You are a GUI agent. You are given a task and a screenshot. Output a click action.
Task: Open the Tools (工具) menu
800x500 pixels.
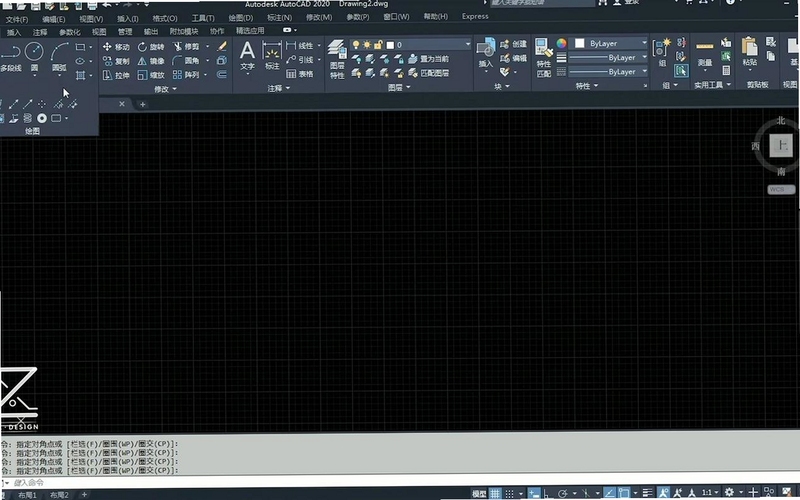click(x=203, y=18)
